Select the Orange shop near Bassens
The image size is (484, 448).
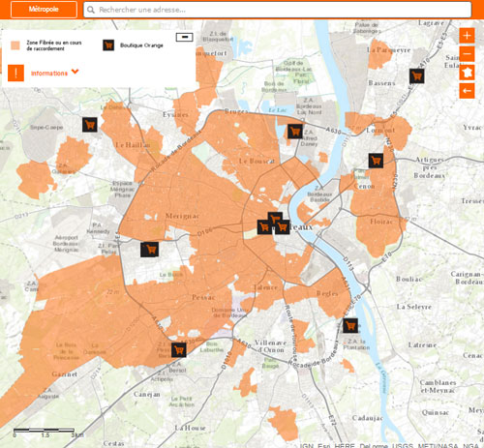[x=417, y=76]
